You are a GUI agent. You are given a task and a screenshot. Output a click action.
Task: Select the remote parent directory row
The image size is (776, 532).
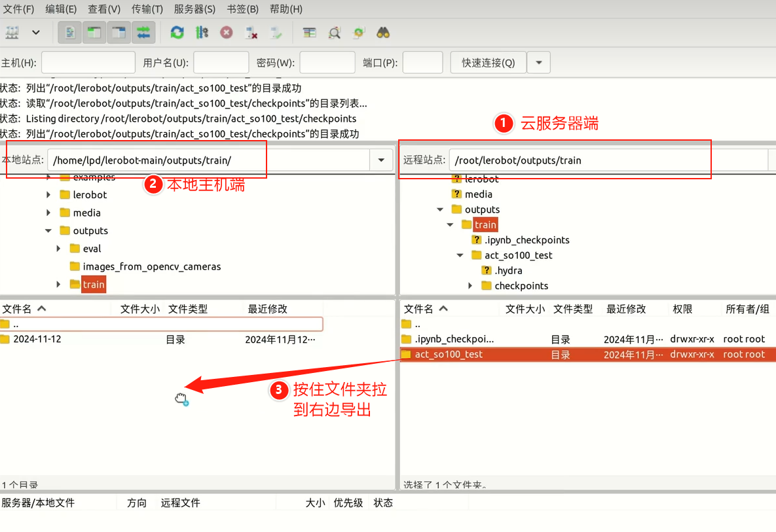pos(587,325)
